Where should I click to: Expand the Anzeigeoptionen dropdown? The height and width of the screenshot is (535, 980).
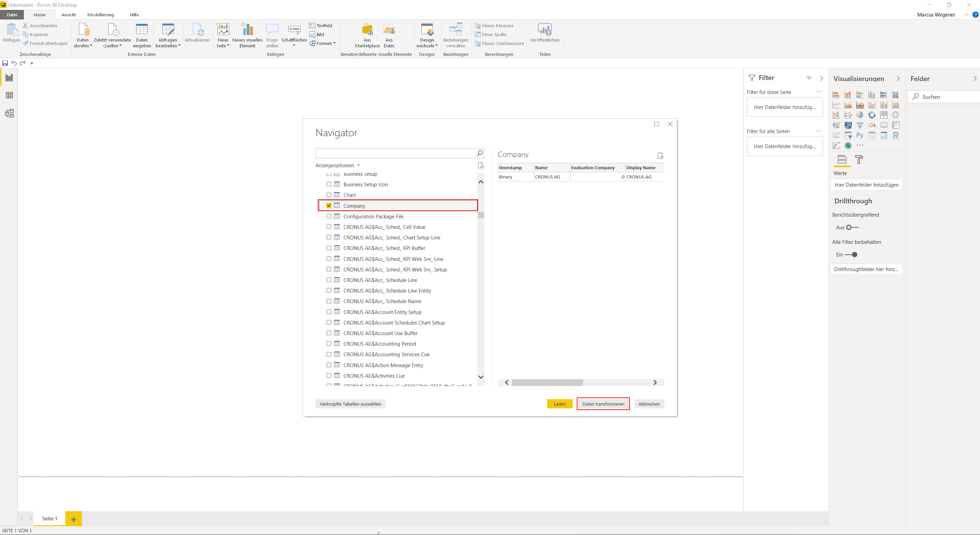pyautogui.click(x=338, y=165)
